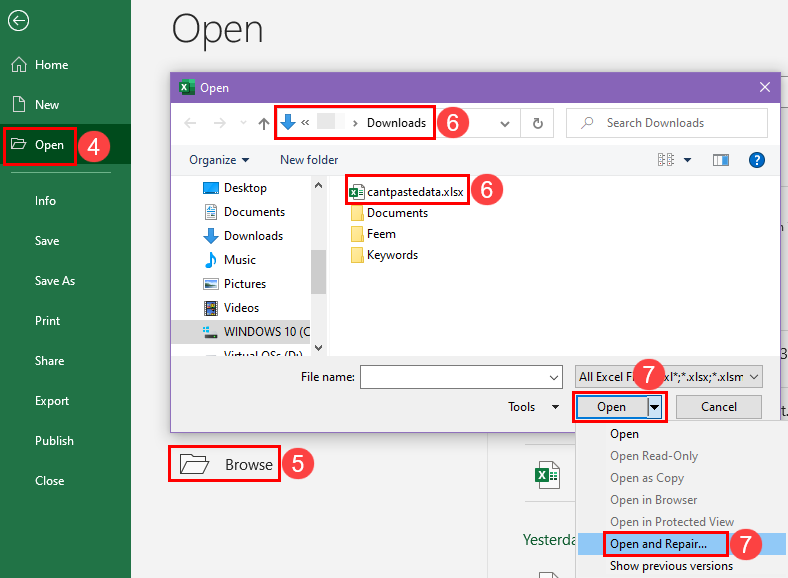Select the cantpastedata.xlsx file
The image size is (788, 578).
click(x=406, y=192)
